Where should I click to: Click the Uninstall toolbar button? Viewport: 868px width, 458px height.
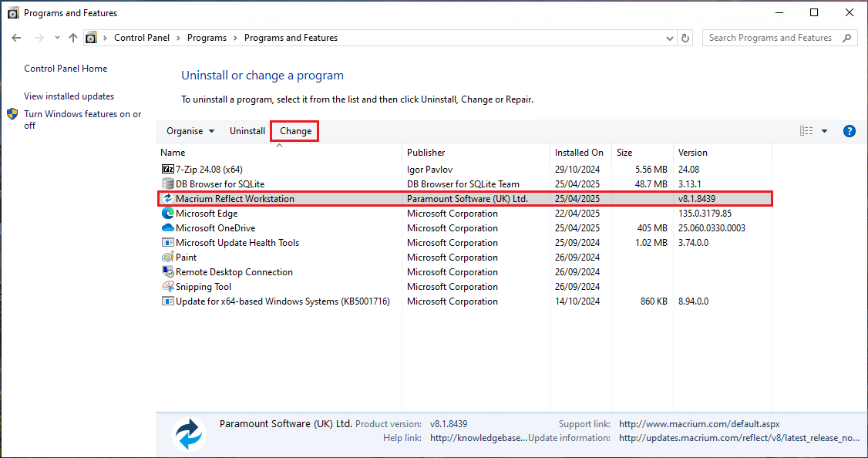point(247,131)
